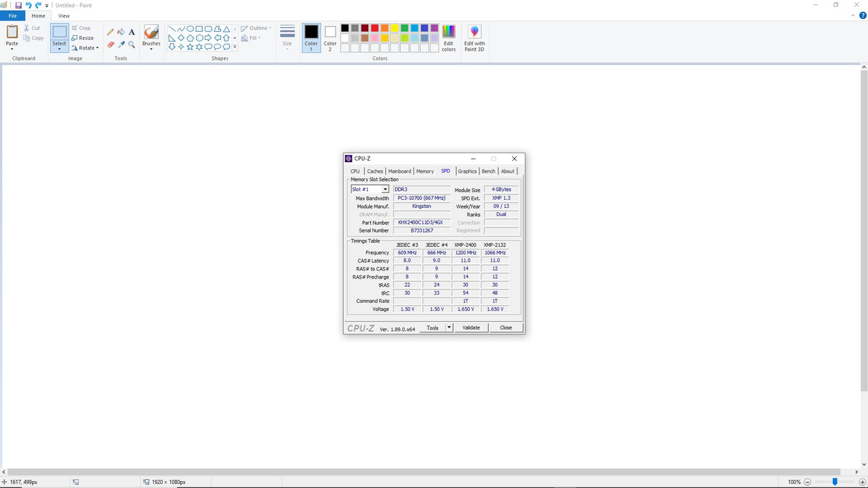Click the Undo arrow icon
This screenshot has height=488, width=868.
click(28, 5)
